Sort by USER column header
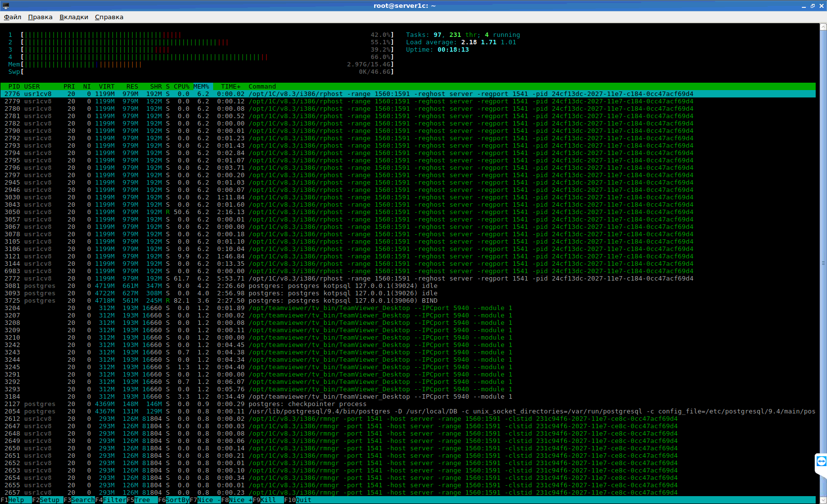This screenshot has width=827, height=504. click(x=32, y=87)
